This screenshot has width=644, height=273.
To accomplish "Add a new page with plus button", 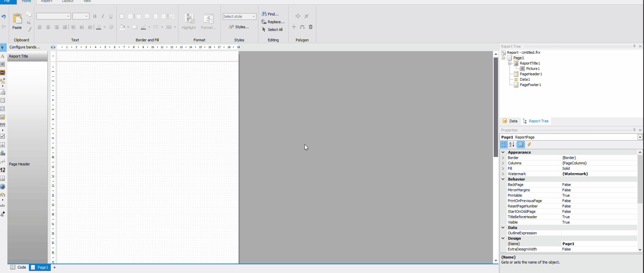I will pos(54,268).
